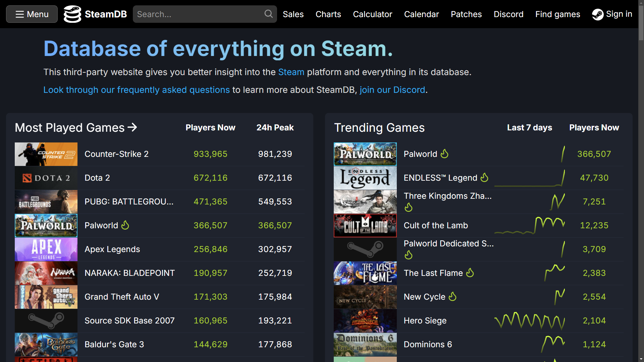This screenshot has height=362, width=644.
Task: Click flame icon next to Palworld in Most Played
Action: tap(125, 225)
